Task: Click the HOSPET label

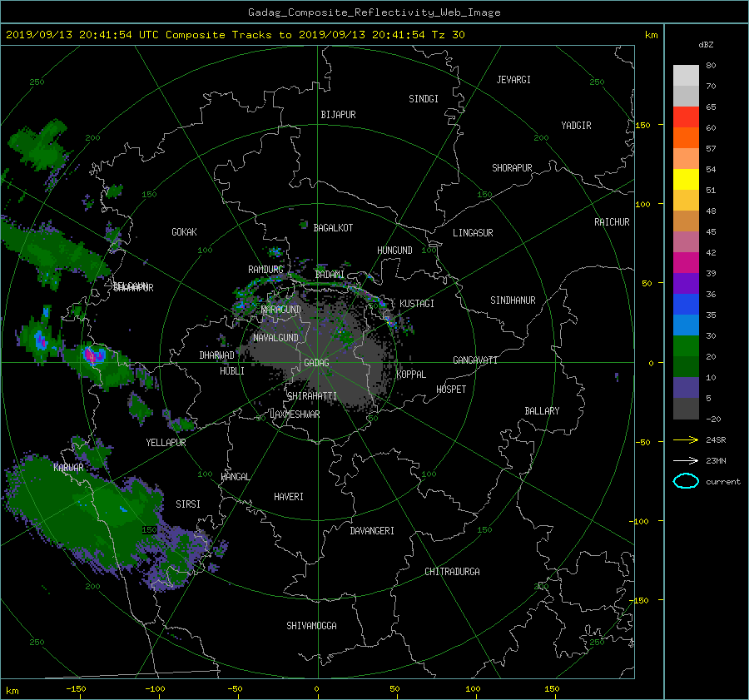Action: coord(451,390)
